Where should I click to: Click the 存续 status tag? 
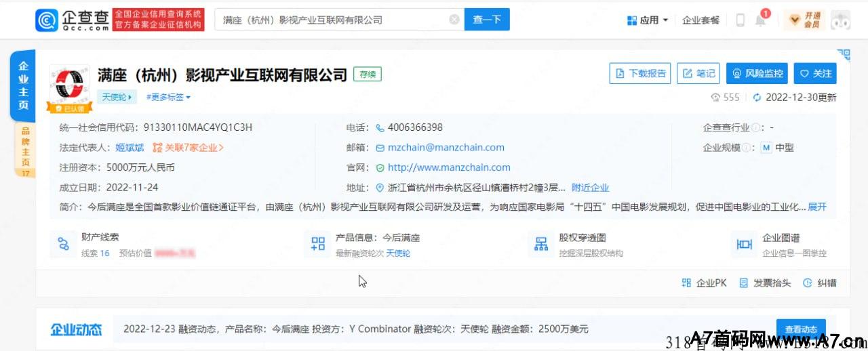(x=367, y=75)
